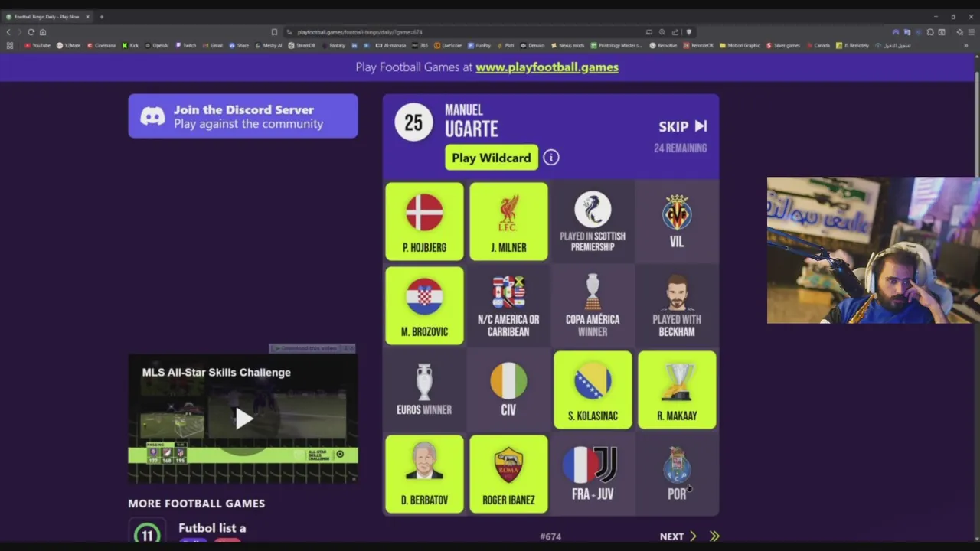Viewport: 980px width, 551px height.
Task: Open the www.playfootball.games link
Action: [547, 67]
